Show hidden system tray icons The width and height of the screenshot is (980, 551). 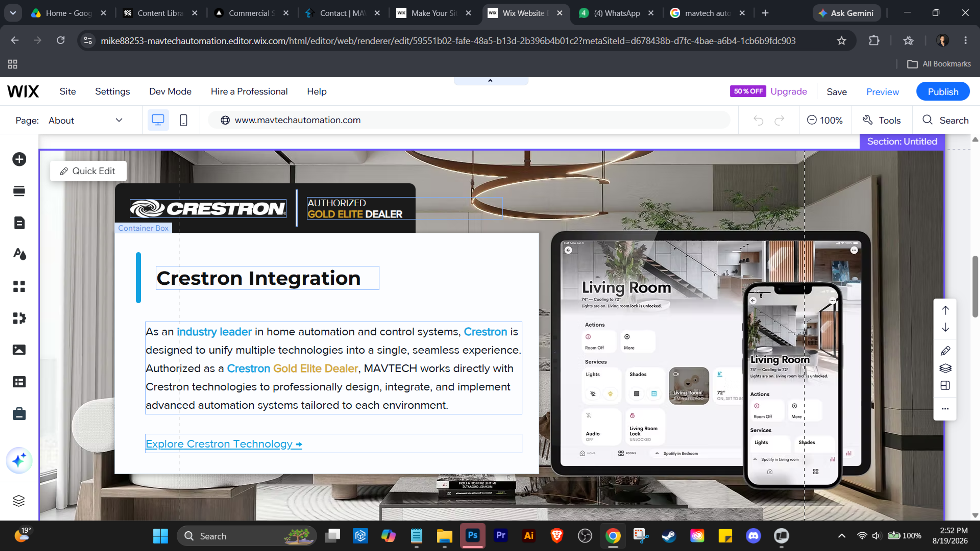tap(841, 536)
